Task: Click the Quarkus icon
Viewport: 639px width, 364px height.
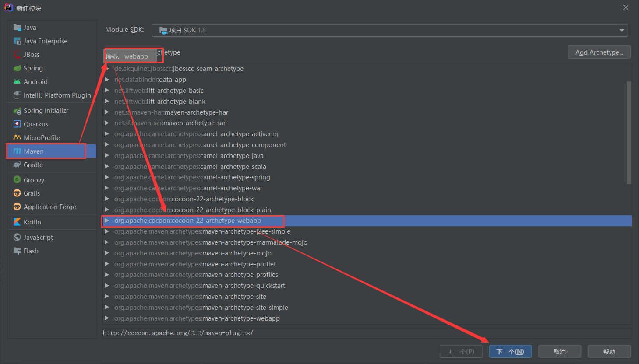Action: pos(17,124)
